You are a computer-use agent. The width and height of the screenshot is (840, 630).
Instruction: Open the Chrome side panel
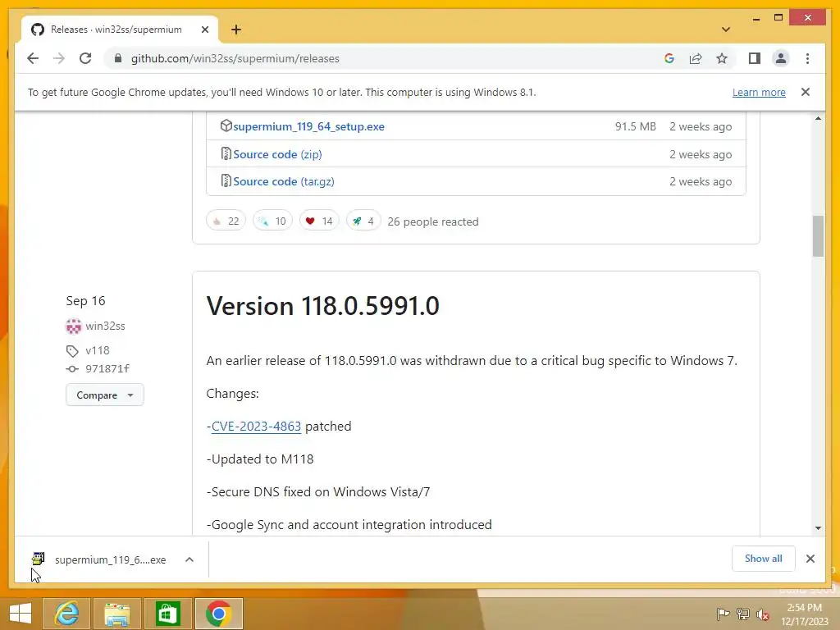755,58
